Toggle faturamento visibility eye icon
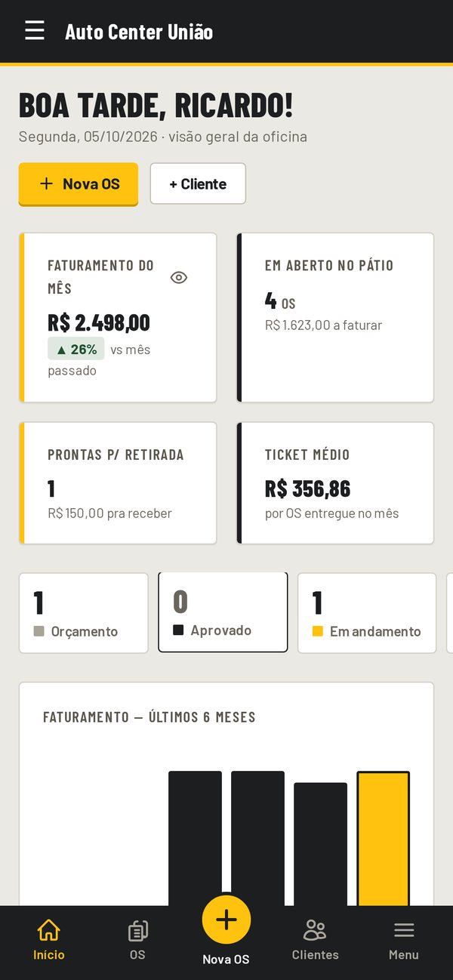The height and width of the screenshot is (980, 453). coord(179,277)
